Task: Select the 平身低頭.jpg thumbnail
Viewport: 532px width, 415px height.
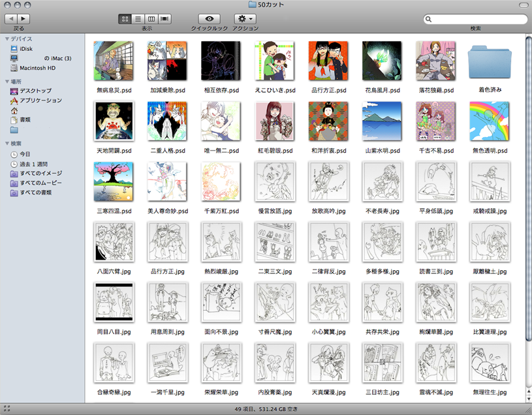Action: tap(436, 181)
